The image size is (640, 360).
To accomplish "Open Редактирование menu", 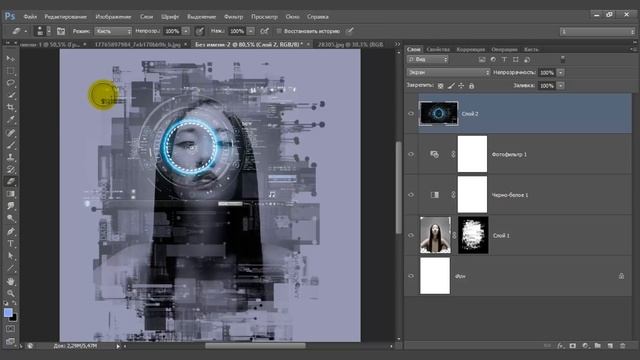I will click(x=66, y=17).
